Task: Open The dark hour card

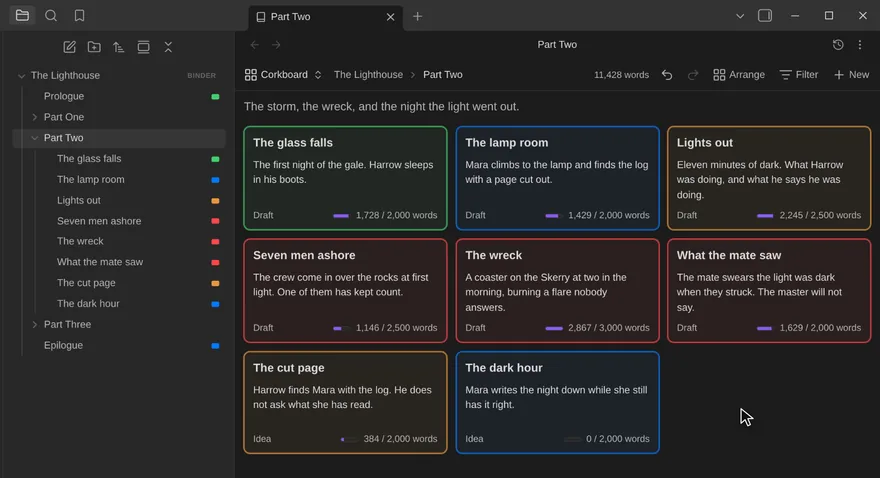Action: point(557,402)
